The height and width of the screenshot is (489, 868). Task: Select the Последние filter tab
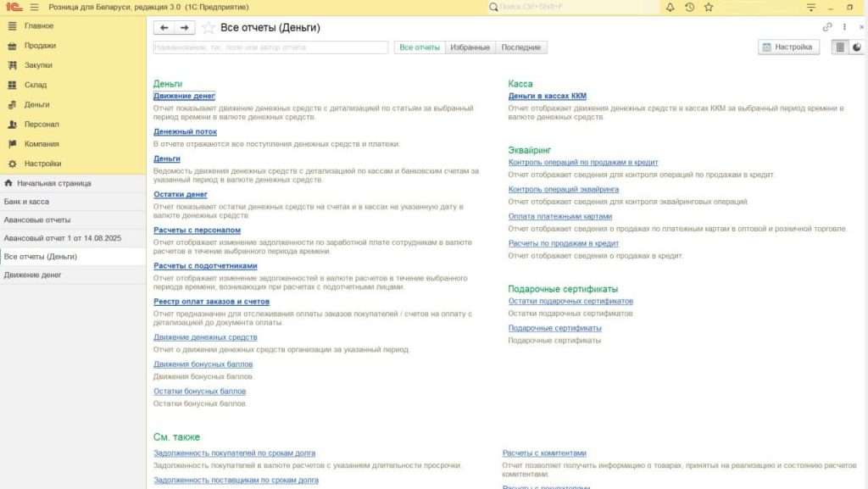(521, 47)
